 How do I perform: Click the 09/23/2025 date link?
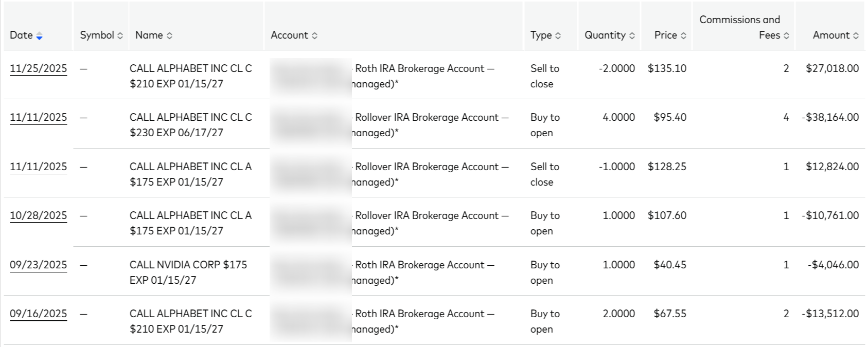pos(38,265)
